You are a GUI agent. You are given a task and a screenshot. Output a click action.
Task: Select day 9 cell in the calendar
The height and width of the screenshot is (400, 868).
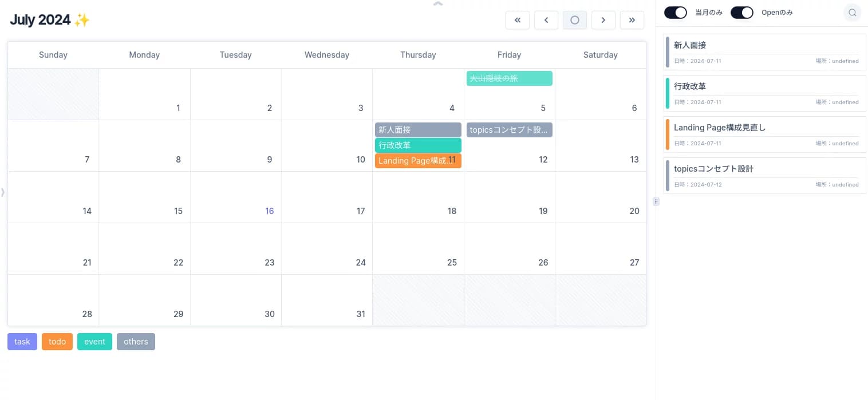pyautogui.click(x=235, y=145)
